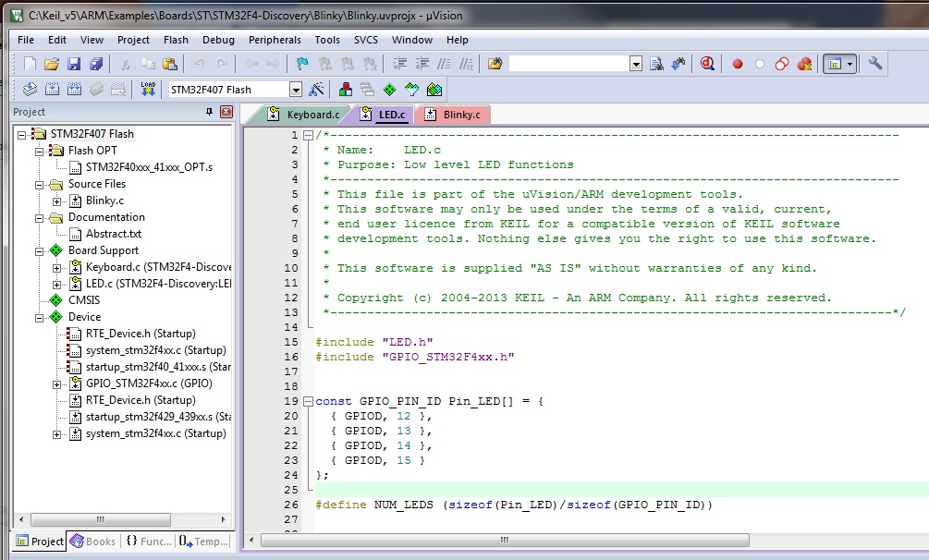Expand the Blinky.c tree node

click(57, 201)
